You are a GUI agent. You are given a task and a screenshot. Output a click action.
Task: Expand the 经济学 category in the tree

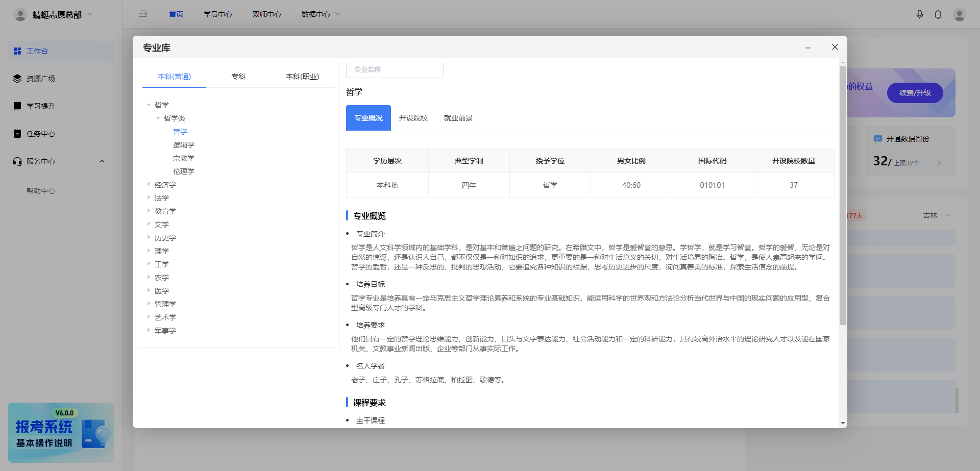coord(148,184)
